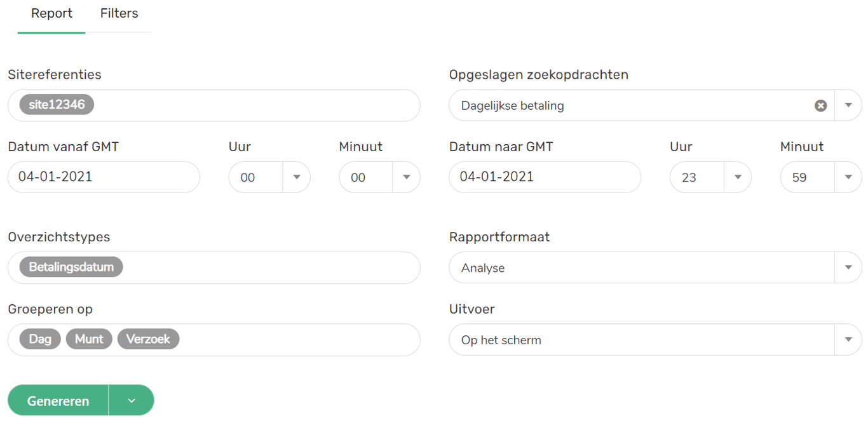This screenshot has width=868, height=437.
Task: Open the Opgeslagen zoekopdrachten dropdown arrow
Action: pyautogui.click(x=848, y=105)
